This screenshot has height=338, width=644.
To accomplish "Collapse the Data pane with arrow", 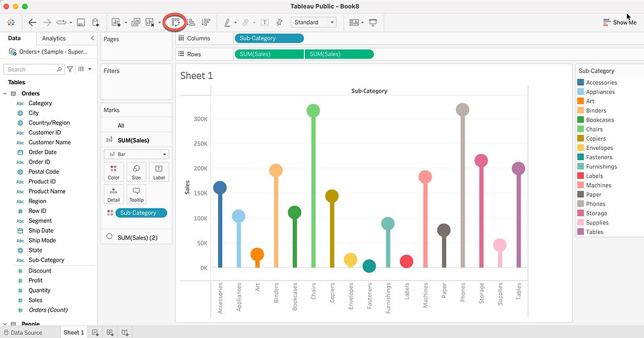I will [x=92, y=38].
